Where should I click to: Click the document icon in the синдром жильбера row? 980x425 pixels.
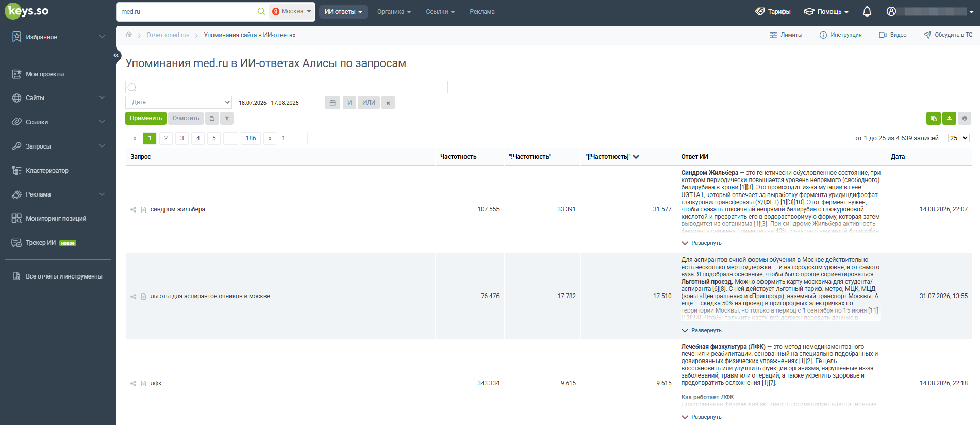click(144, 209)
